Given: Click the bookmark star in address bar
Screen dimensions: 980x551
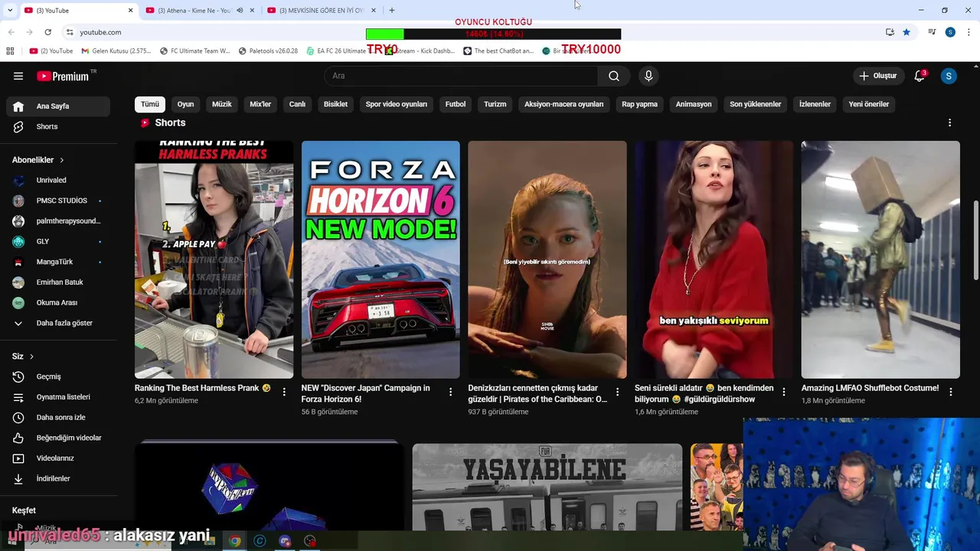Looking at the screenshot, I should (906, 32).
